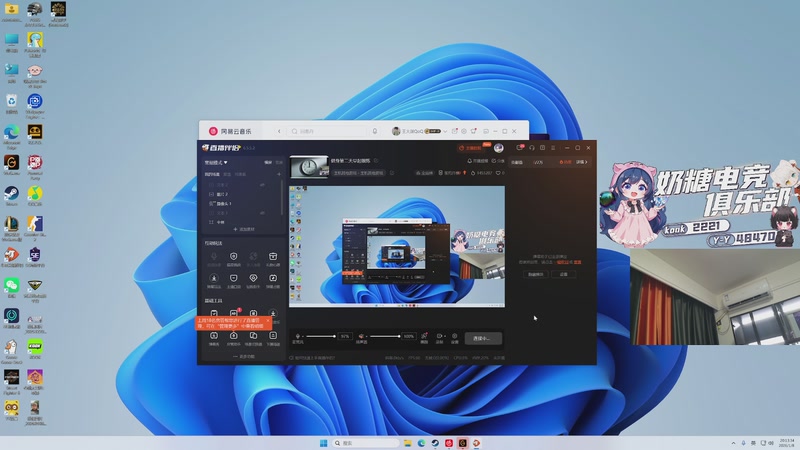
Task: Open the last tool icon in bottom row
Action: (273, 338)
